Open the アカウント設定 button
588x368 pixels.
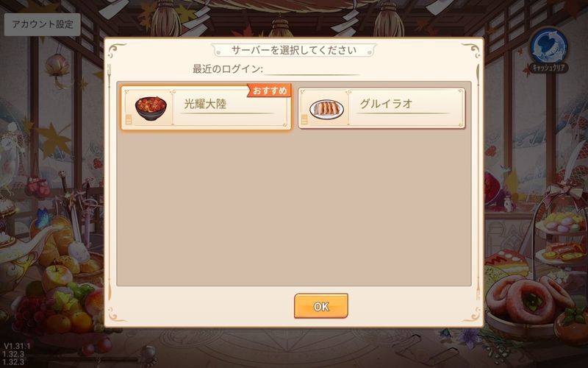pos(43,24)
